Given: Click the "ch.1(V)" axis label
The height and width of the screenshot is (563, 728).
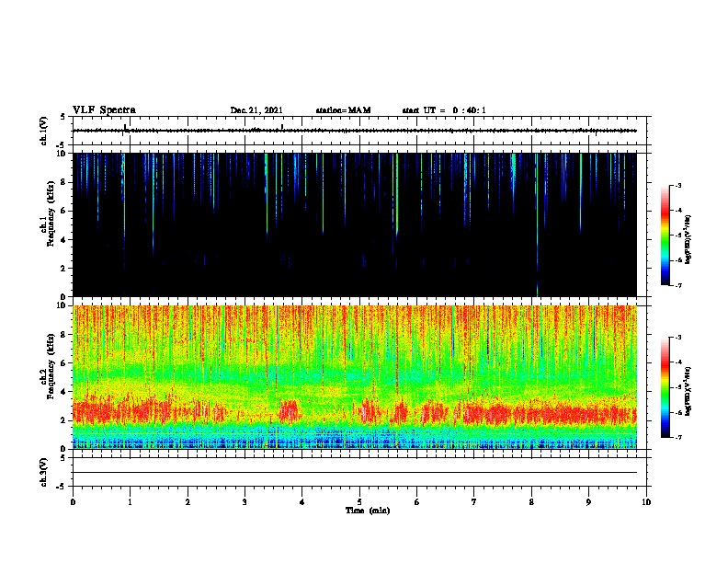Looking at the screenshot, I should [x=43, y=131].
